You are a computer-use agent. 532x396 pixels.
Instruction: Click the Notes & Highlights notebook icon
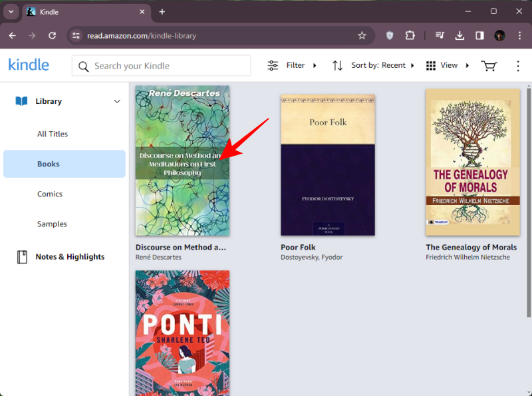click(22, 257)
